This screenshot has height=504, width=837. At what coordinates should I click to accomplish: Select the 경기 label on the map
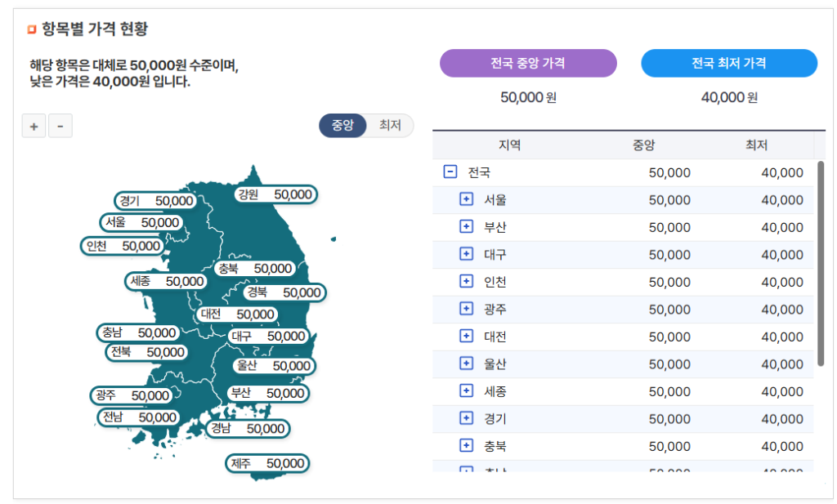click(x=155, y=201)
